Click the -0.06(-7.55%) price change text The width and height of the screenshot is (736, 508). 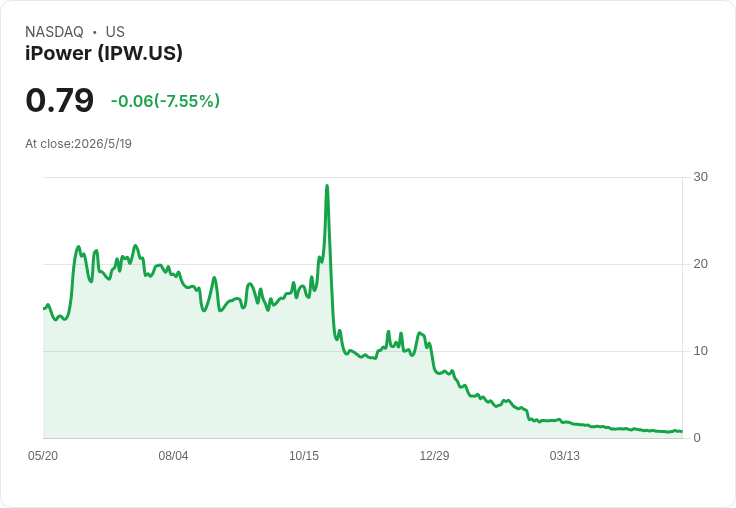165,101
